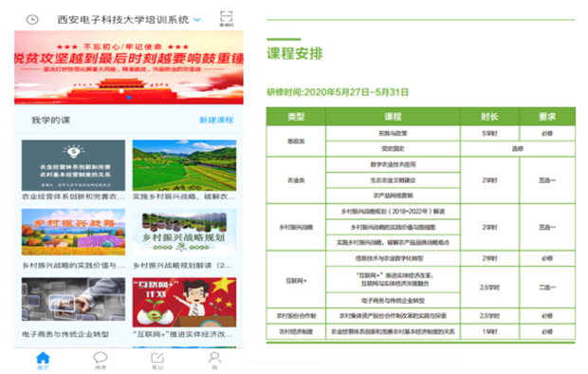Screen dimensions: 588x374
Task: Select the 信息技术与农业数字化转型 cell
Action: [393, 258]
